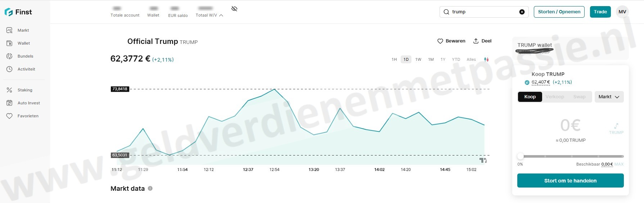Clear the trump search field
The height and width of the screenshot is (203, 644).
pyautogui.click(x=522, y=12)
